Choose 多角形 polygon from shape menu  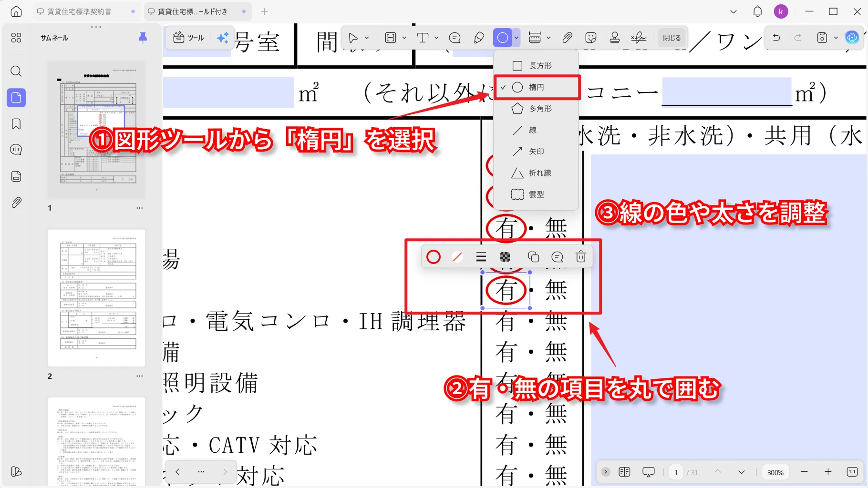536,109
